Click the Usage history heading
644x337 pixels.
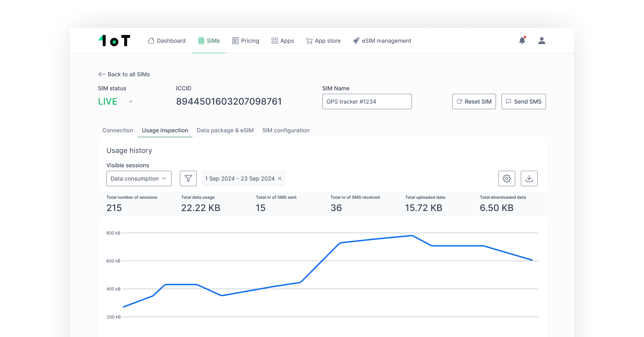tap(129, 150)
